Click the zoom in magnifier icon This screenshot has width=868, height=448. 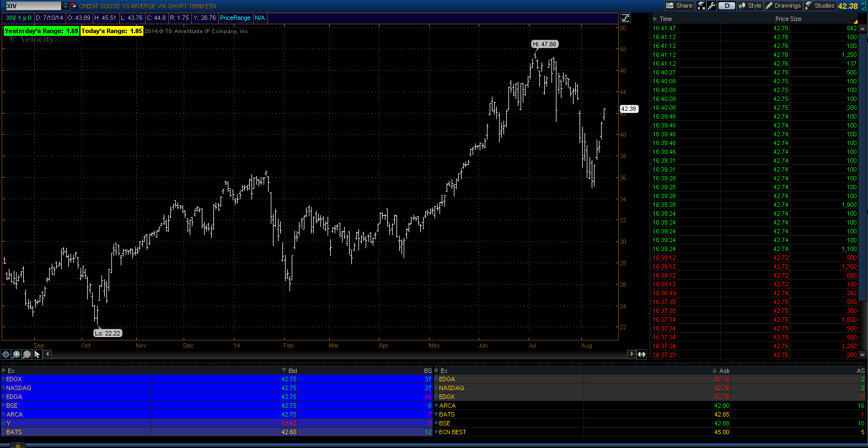(x=17, y=354)
